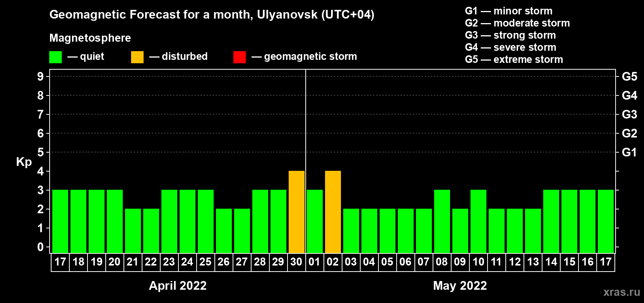Screen dimensions: 644x303
Task: Select the green bar above May 14
Action: coord(551,222)
